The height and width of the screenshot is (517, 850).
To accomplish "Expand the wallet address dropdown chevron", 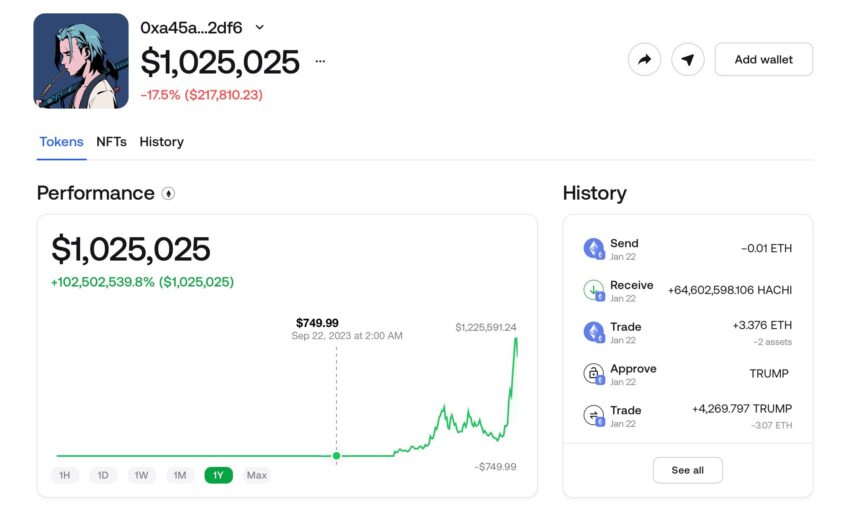I will pyautogui.click(x=260, y=27).
